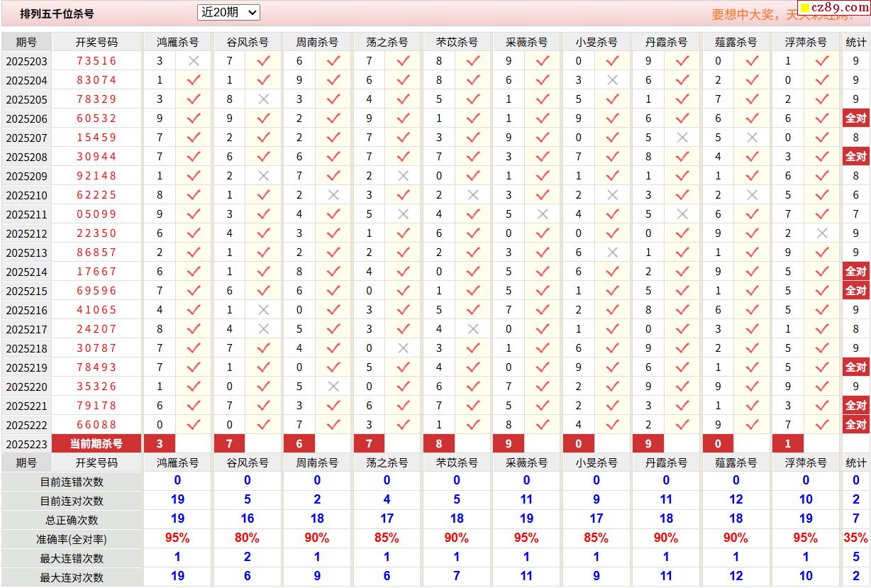
Task: Click winning number 60532
Action: tap(96, 118)
